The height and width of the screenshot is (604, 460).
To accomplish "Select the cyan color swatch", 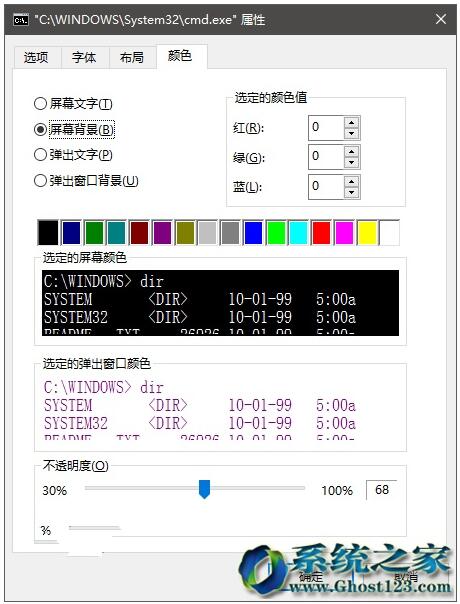I will click(299, 232).
